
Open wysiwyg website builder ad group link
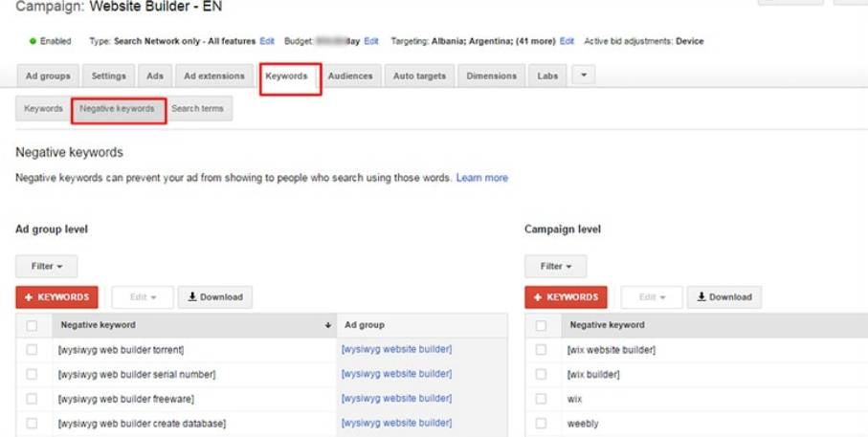tap(396, 350)
